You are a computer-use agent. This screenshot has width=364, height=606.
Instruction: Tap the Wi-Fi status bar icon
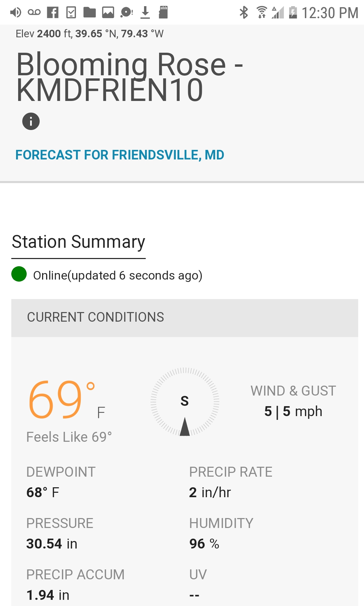(x=262, y=13)
